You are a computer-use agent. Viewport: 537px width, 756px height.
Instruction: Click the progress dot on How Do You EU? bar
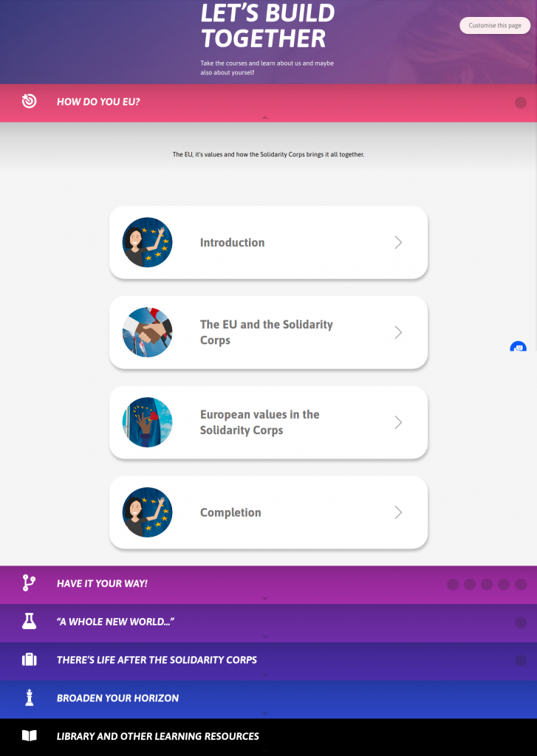coord(521,102)
